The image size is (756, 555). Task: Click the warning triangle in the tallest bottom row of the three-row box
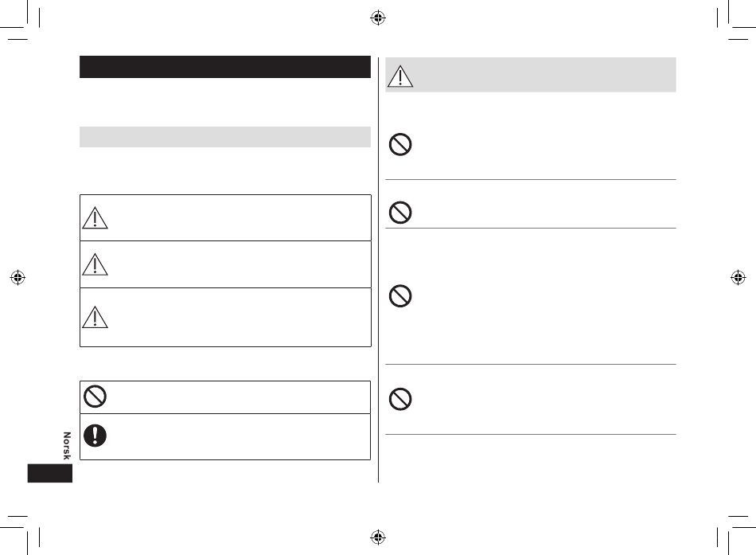tap(95, 317)
